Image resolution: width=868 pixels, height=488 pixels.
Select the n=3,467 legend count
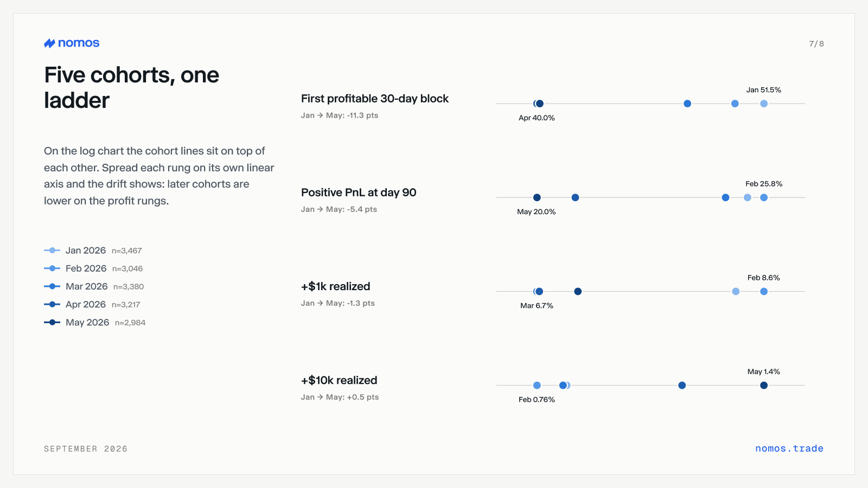pos(127,251)
